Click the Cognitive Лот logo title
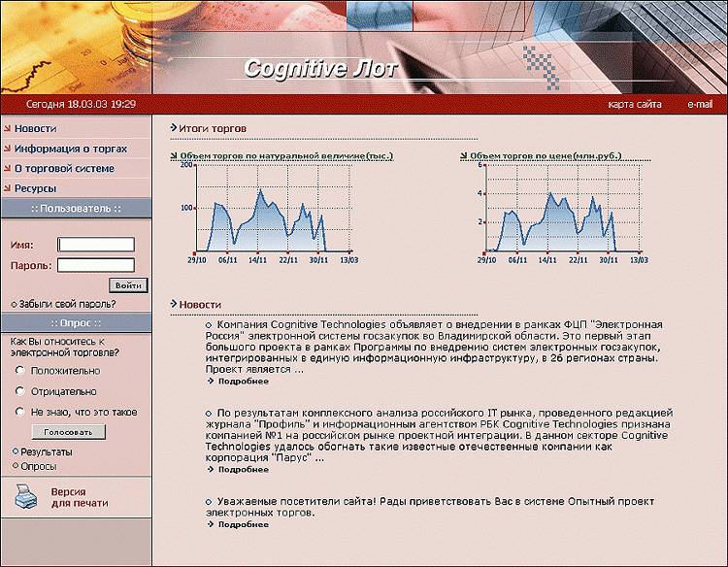728x567 pixels. click(320, 69)
